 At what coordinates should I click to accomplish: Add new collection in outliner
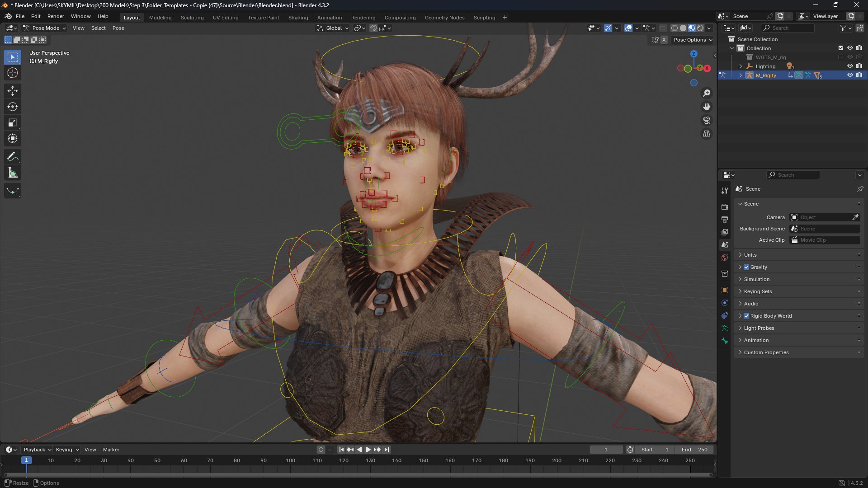pyautogui.click(x=860, y=28)
